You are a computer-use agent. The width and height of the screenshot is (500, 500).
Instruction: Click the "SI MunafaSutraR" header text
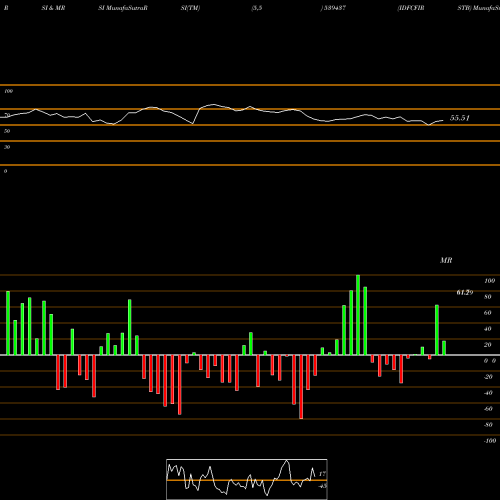click(123, 8)
